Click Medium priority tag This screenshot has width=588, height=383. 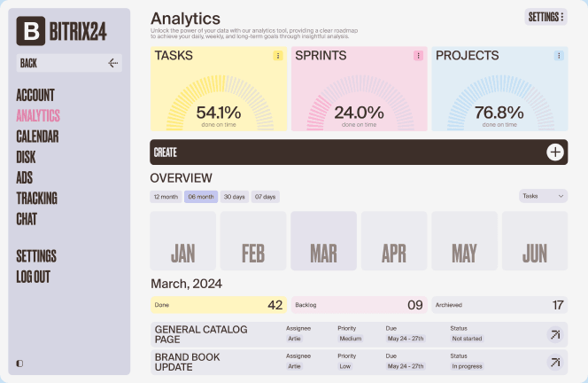pyautogui.click(x=351, y=339)
